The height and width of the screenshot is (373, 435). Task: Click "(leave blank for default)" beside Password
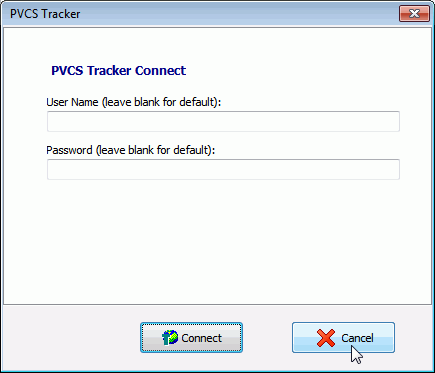point(155,150)
